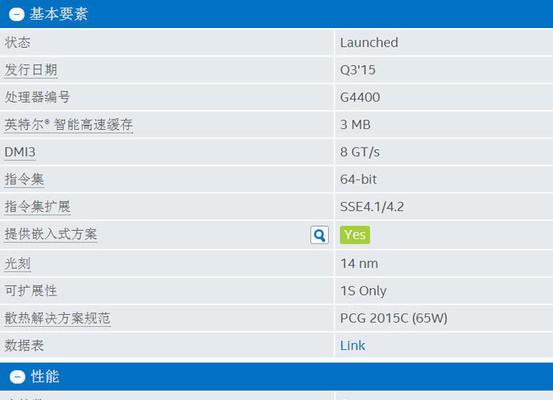Open the 指令集 definition link
The height and width of the screenshot is (400, 553).
tap(24, 180)
